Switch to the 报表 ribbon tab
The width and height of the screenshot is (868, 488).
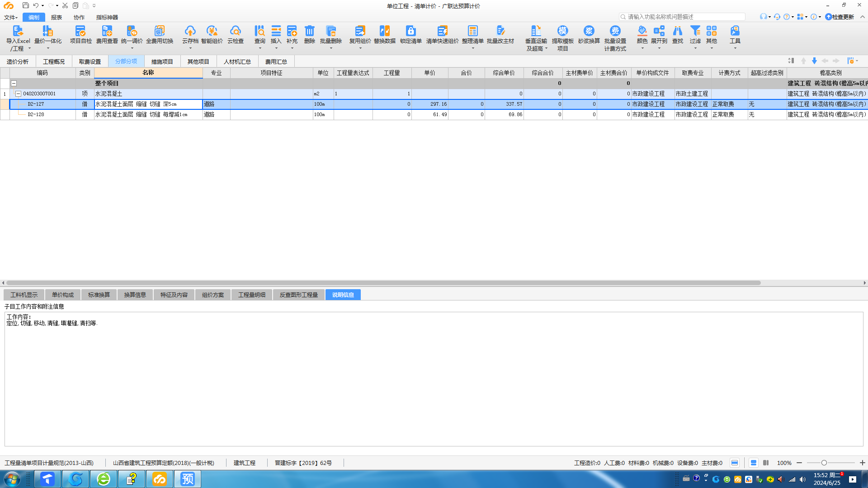click(x=57, y=17)
